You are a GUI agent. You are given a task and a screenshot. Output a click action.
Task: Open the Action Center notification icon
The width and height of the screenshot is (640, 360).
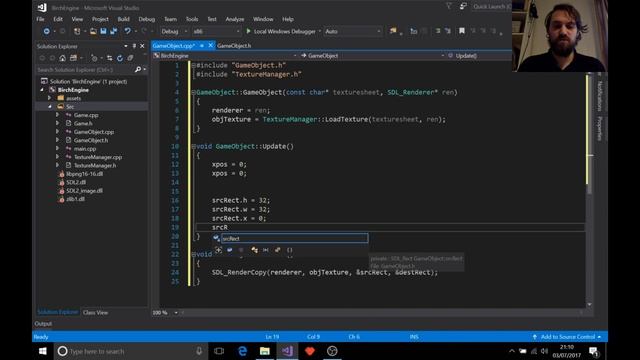click(x=594, y=351)
